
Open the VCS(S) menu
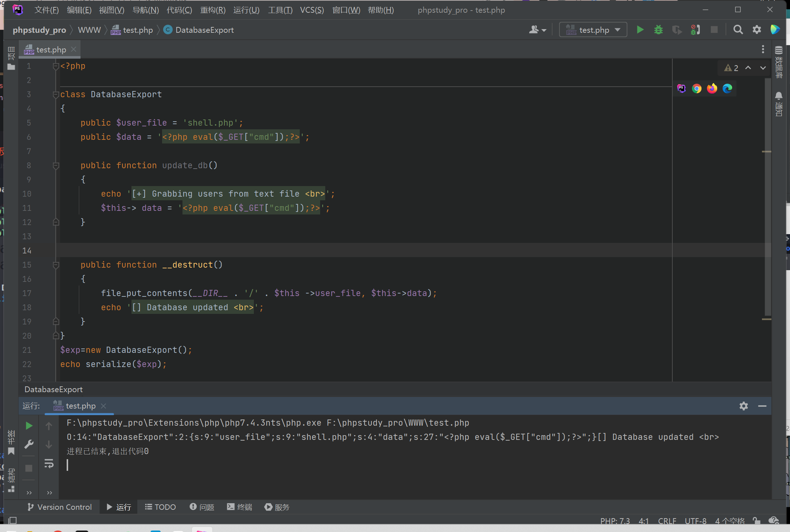point(312,10)
